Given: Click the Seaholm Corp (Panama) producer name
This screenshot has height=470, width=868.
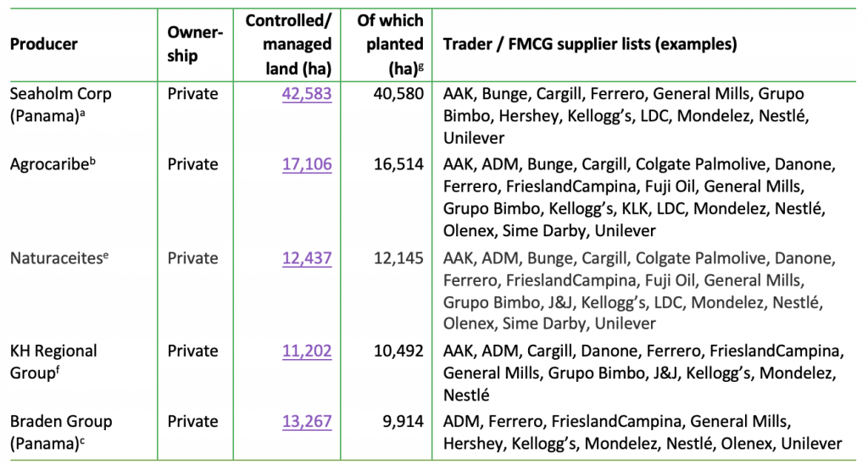Looking at the screenshot, I should [60, 105].
